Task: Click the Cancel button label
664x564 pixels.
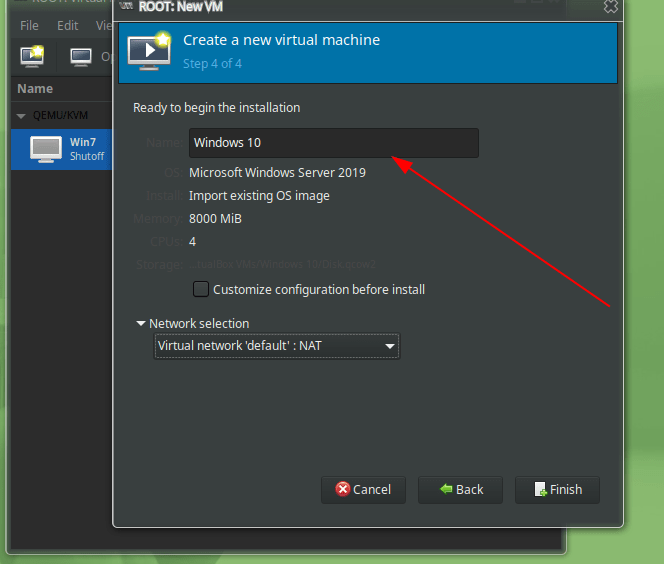Action: [372, 489]
